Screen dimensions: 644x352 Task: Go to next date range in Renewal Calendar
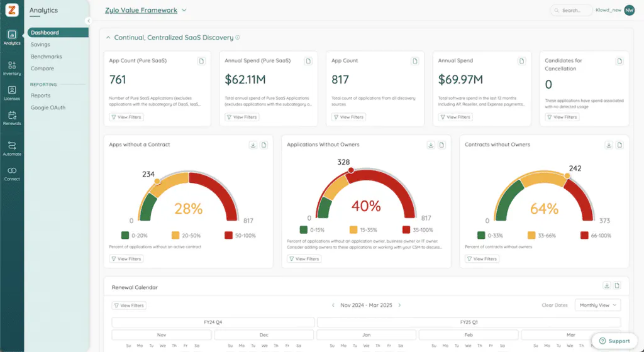click(x=399, y=305)
